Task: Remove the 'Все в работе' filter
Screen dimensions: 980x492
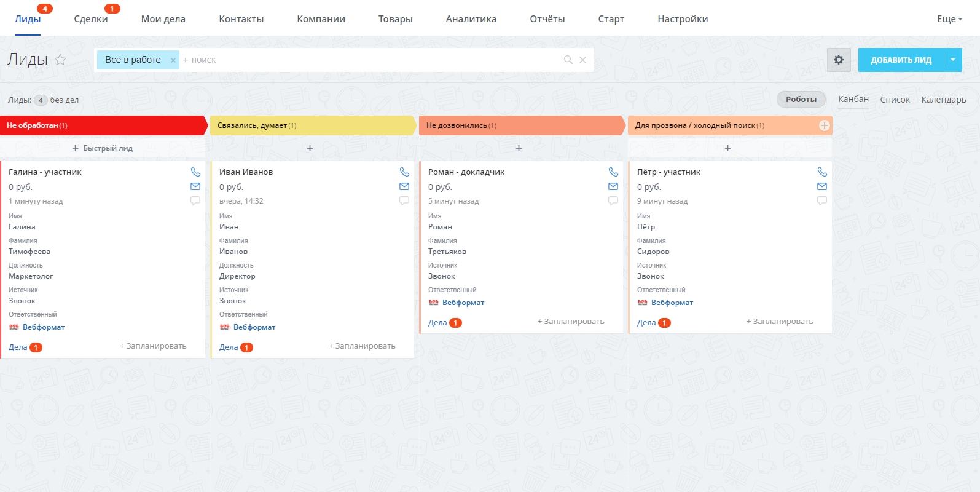Action: [173, 60]
